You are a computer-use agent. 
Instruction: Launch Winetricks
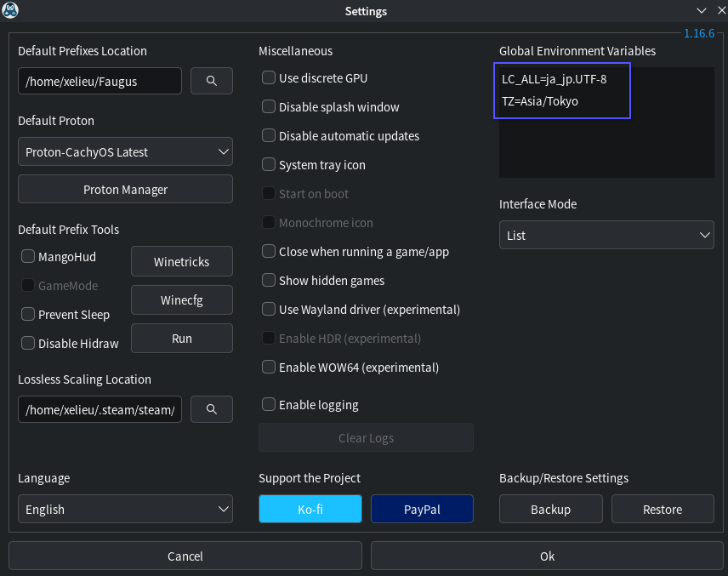(181, 261)
